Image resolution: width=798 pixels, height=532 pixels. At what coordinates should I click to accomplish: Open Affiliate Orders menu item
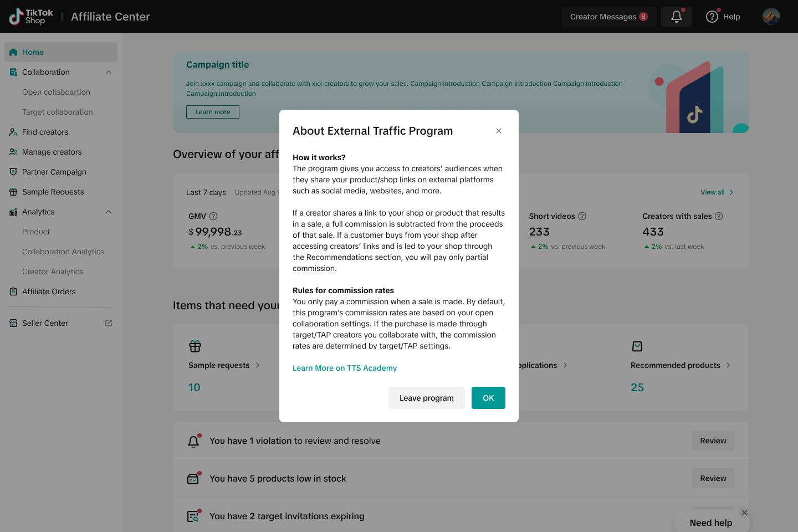(x=49, y=291)
